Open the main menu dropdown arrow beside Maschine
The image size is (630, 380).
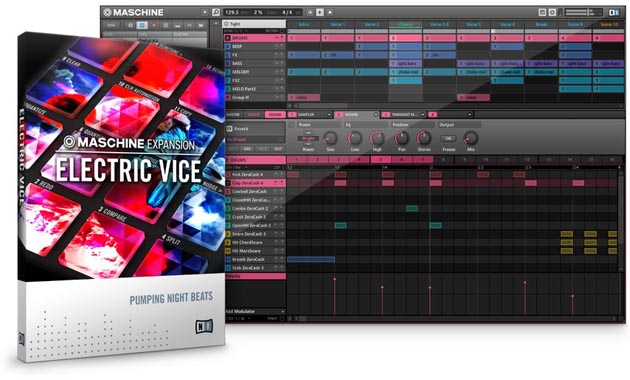[x=205, y=12]
